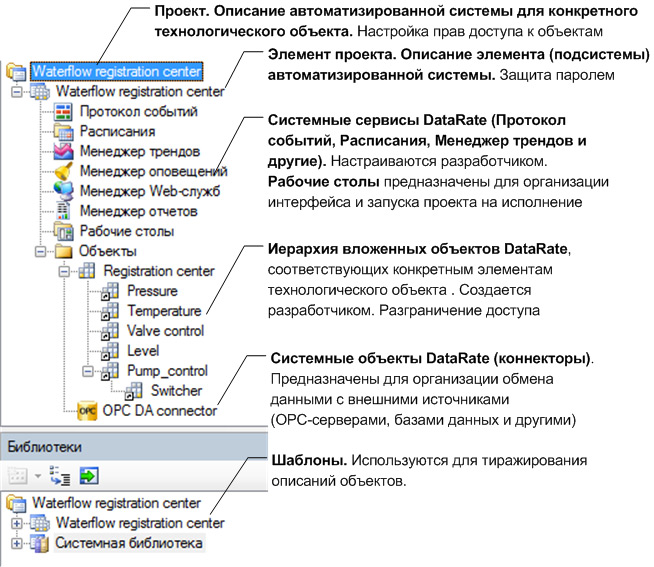Click the Valve control object icon
This screenshot has height=567, width=654.
tap(110, 331)
